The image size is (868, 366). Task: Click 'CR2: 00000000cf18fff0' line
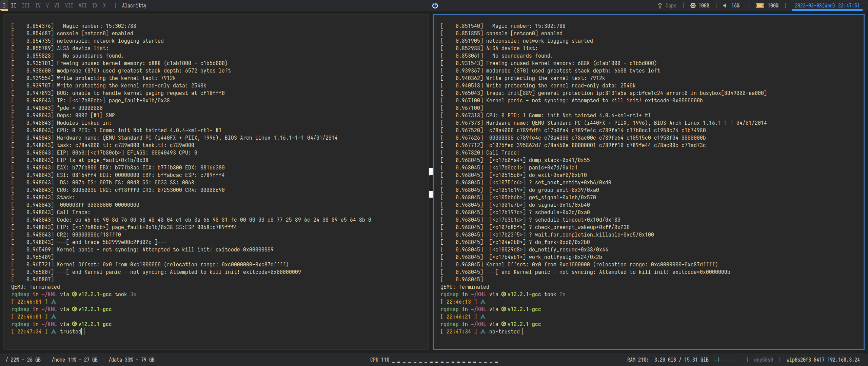pos(66,235)
